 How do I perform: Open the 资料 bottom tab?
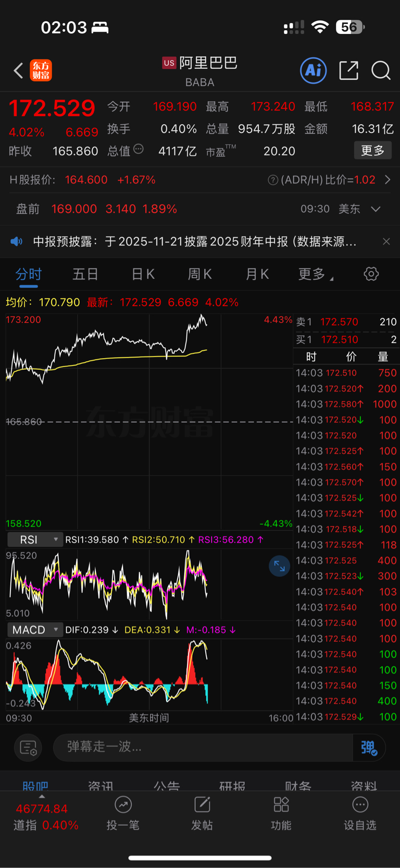364,786
